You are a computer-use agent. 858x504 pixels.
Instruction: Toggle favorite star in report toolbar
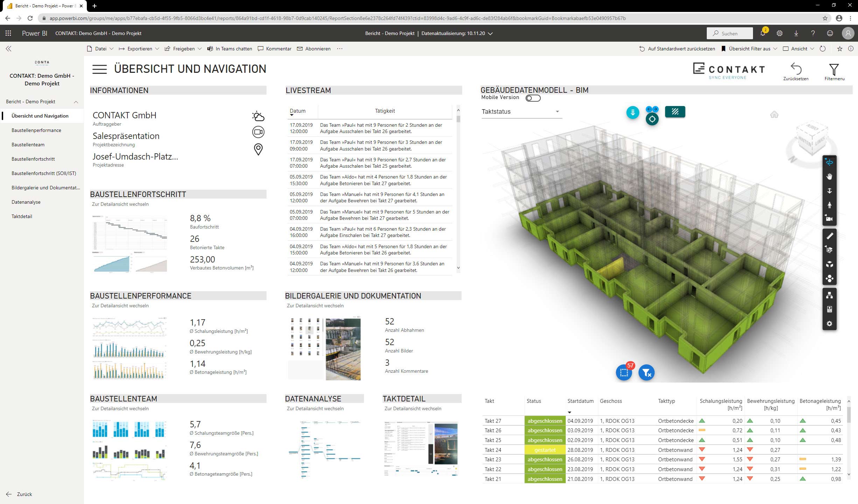[x=839, y=49]
